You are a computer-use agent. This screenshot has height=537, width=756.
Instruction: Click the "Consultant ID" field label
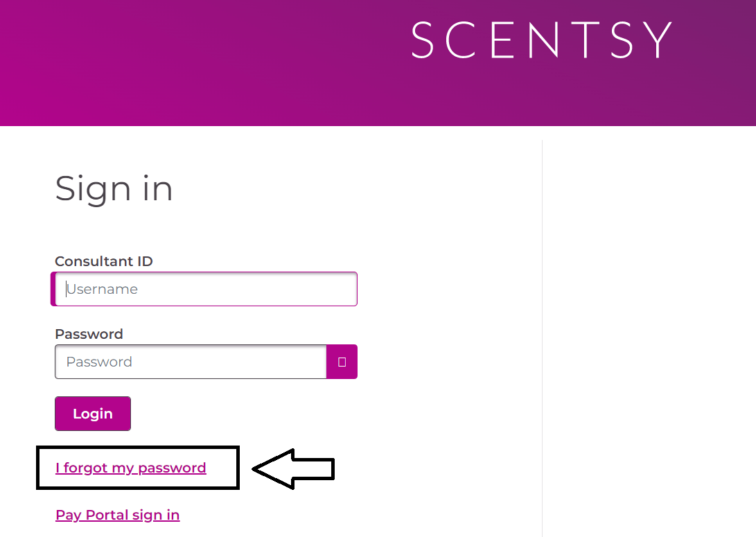click(x=104, y=261)
